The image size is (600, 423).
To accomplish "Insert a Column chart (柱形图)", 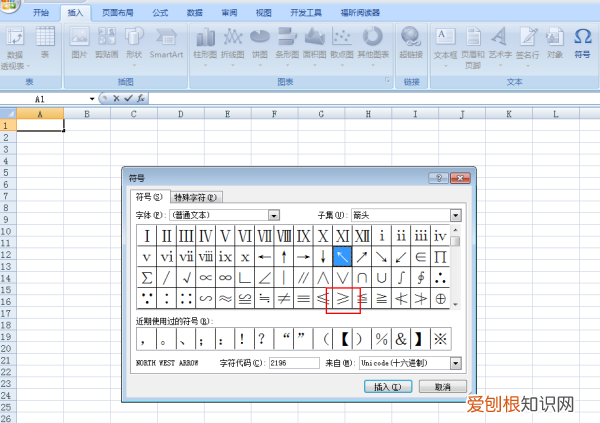I will coord(205,47).
